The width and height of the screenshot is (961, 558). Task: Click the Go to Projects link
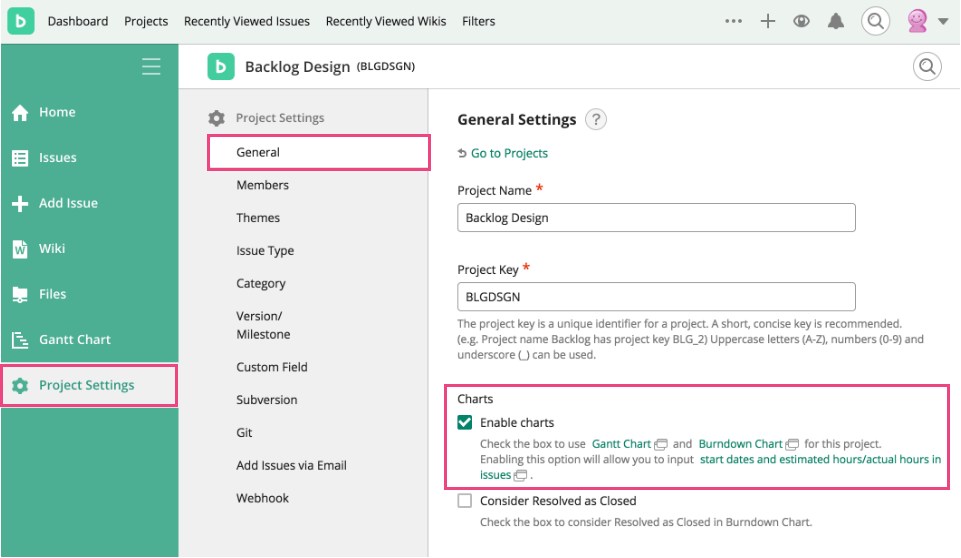(x=509, y=153)
